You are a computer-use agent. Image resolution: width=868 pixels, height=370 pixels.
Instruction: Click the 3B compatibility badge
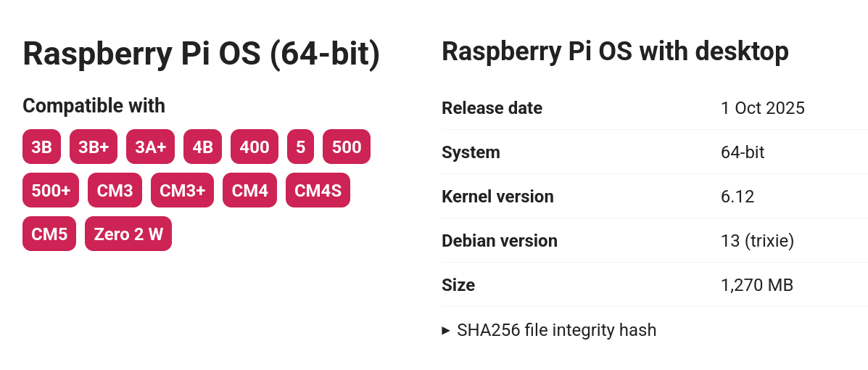tap(42, 147)
